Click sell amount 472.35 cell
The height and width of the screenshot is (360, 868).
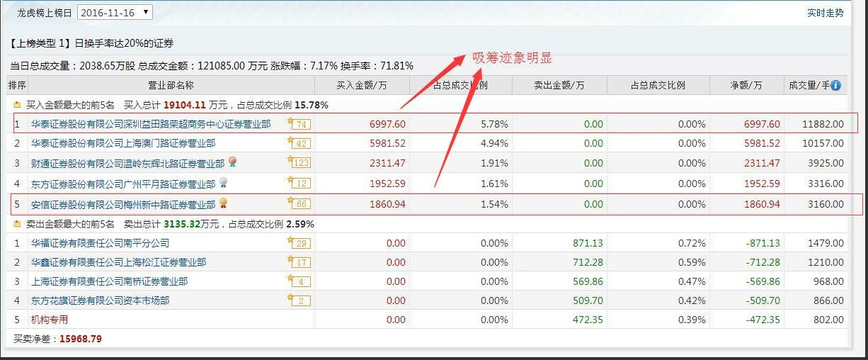[588, 320]
